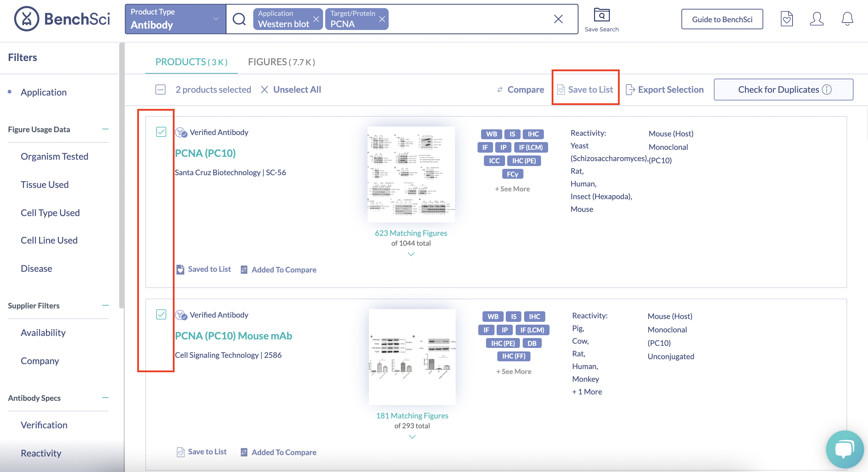Open the Organism Tested filter
Image resolution: width=868 pixels, height=472 pixels.
pos(54,156)
